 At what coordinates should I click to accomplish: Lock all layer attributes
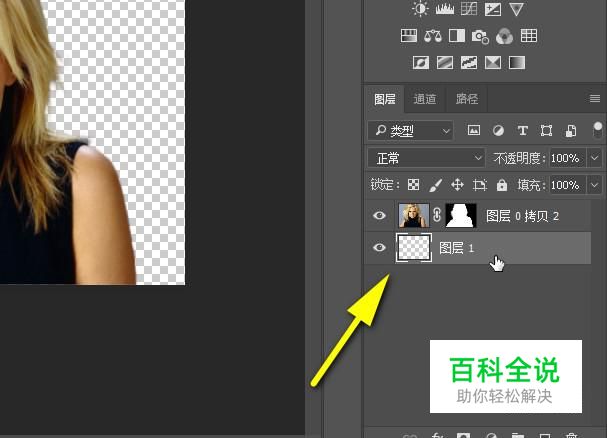502,185
